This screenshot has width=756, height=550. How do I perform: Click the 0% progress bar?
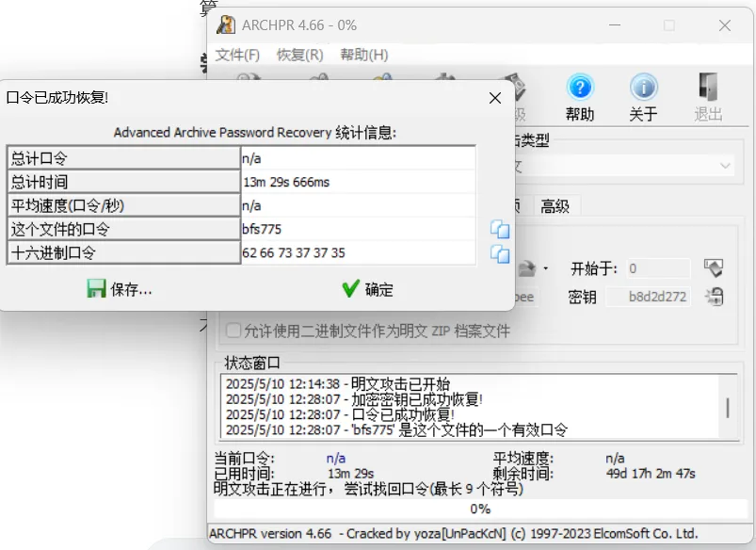pos(480,509)
